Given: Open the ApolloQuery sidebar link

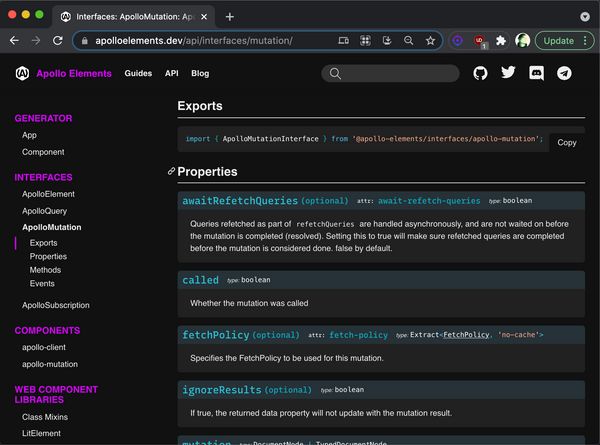Looking at the screenshot, I should (x=44, y=211).
